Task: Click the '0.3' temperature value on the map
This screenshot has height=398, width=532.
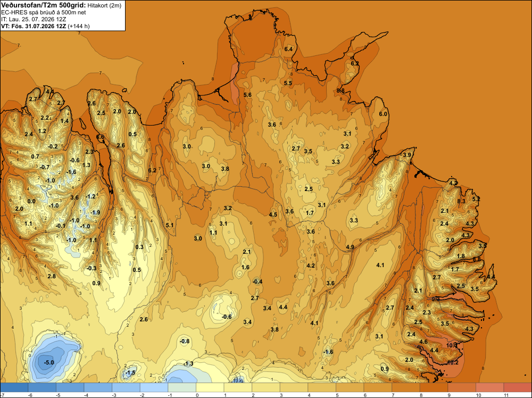Action: 139,247
